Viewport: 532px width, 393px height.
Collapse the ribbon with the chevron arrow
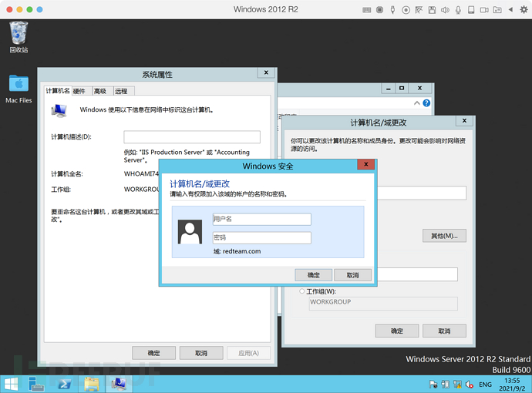[x=416, y=102]
